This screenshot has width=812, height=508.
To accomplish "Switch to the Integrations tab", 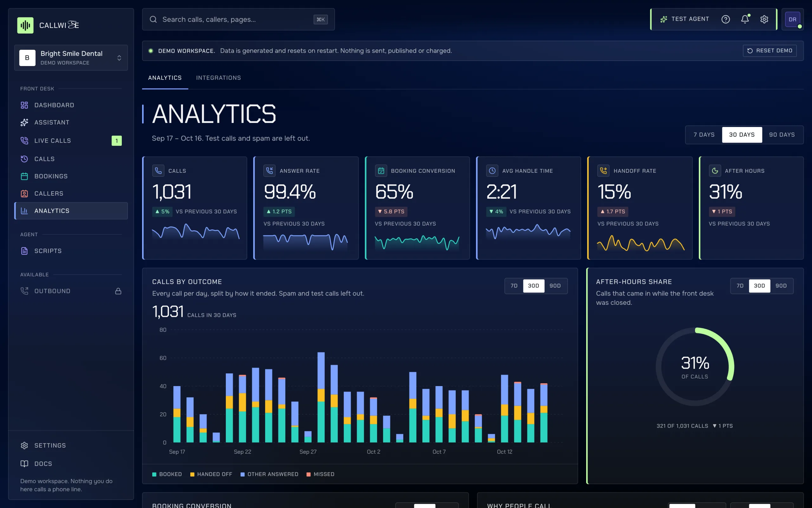I will tap(219, 78).
